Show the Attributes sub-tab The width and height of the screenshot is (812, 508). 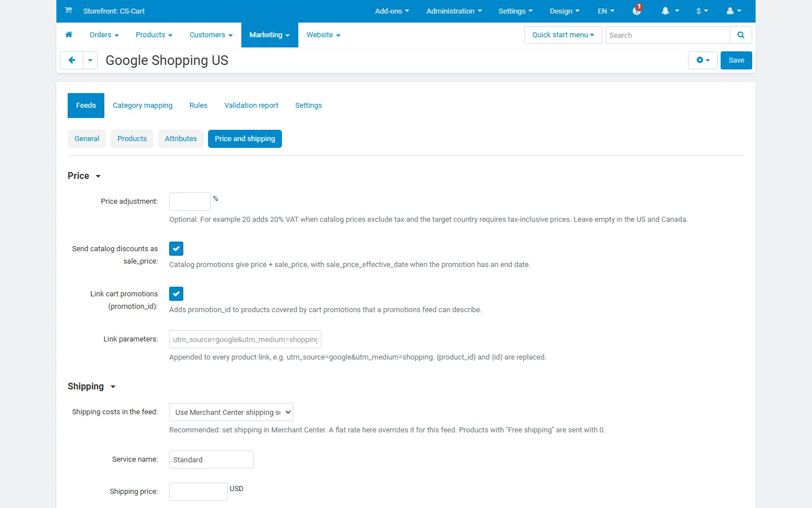point(181,139)
